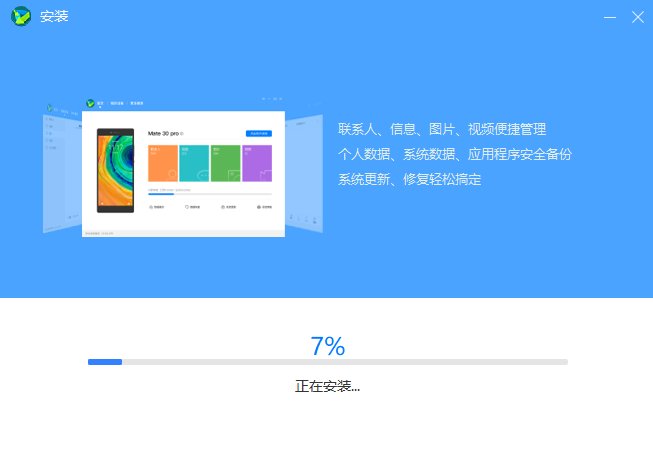Image resolution: width=653 pixels, height=449 pixels.
Task: Click the green pictures tile in preview
Action: 225,163
